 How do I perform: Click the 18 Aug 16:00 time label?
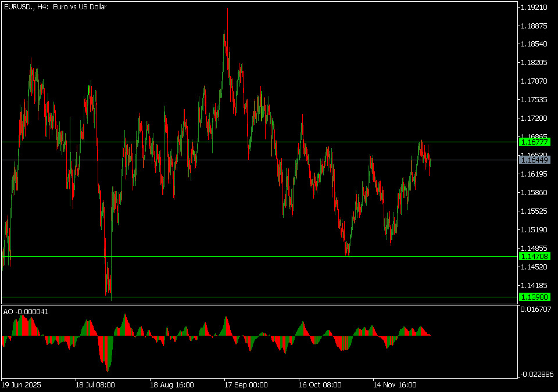point(171,384)
